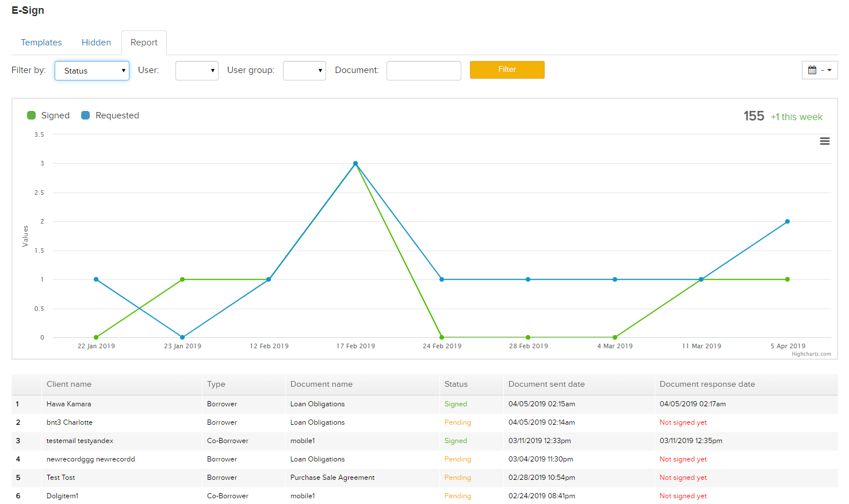Open the calendar date range picker
This screenshot has width=849, height=504.
click(820, 70)
